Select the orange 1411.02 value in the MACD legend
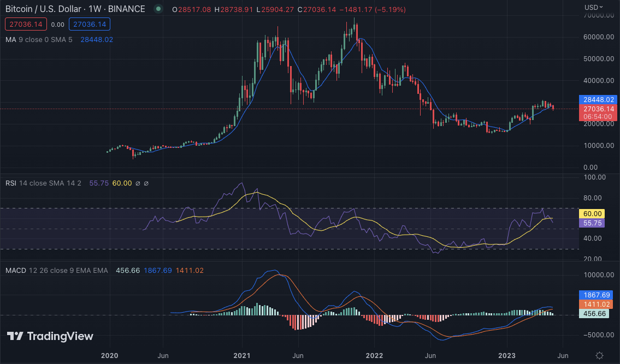620x364 pixels. coord(190,270)
